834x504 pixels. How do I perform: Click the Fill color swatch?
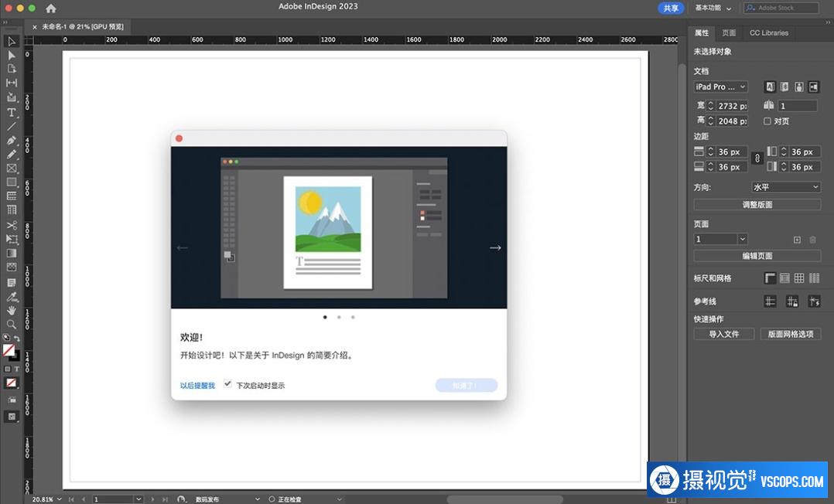pyautogui.click(x=9, y=350)
